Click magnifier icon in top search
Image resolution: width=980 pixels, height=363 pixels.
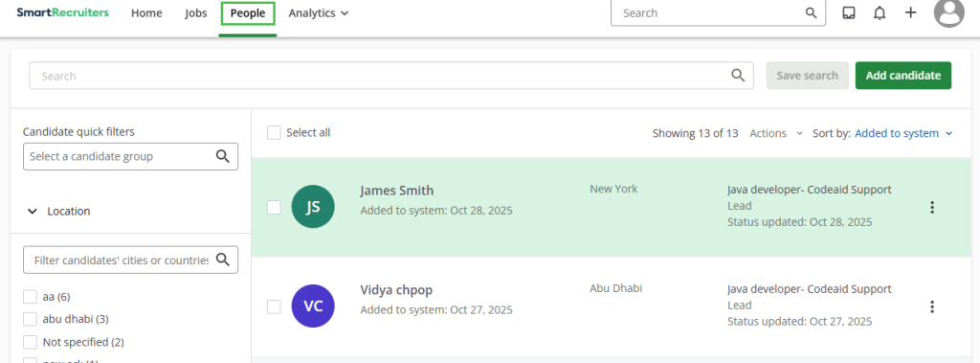click(812, 13)
